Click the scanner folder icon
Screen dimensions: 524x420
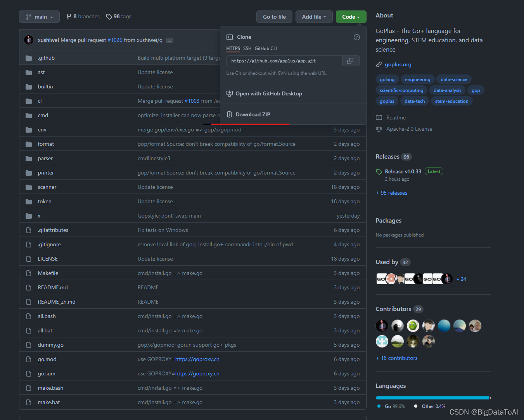click(29, 187)
